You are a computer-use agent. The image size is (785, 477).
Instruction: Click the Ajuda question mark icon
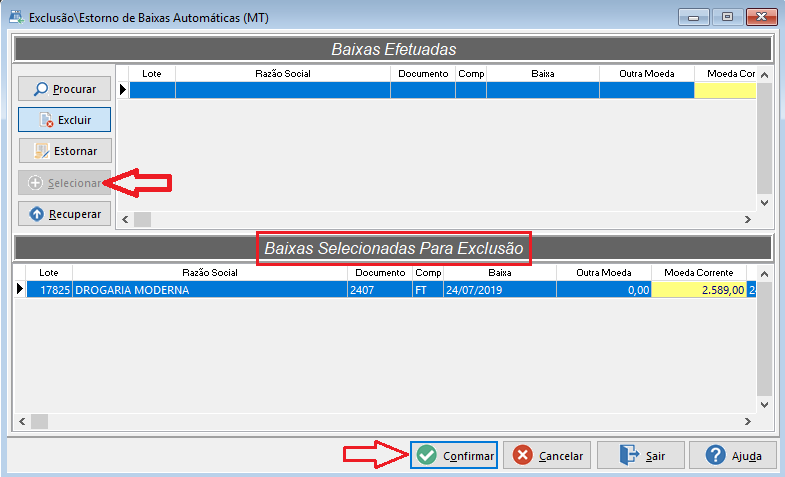(715, 455)
